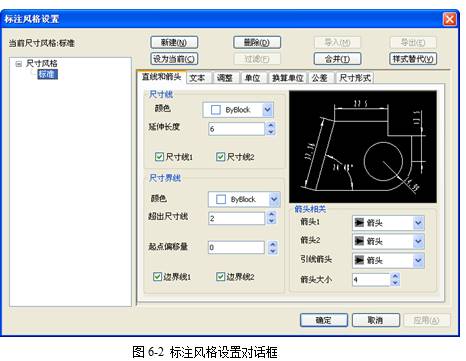Increase 延伸长度 with up spinner arrow
This screenshot has width=466, height=361.
[271, 126]
